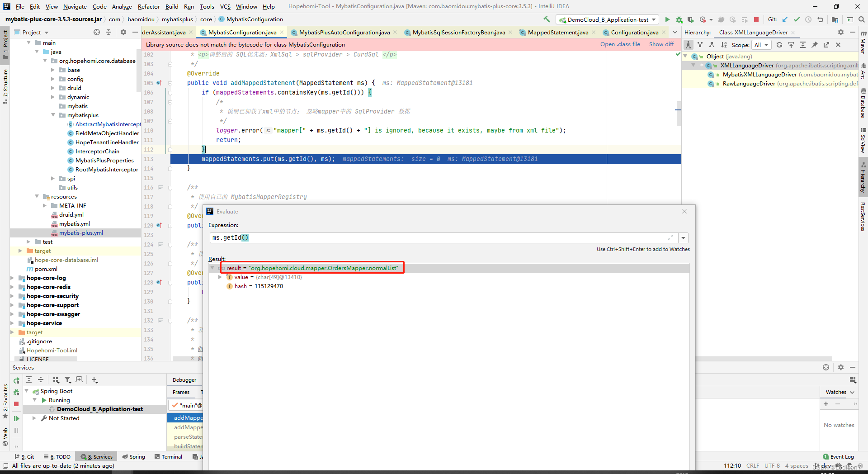The image size is (868, 474).
Task: Toggle the method marker beside line 105
Action: [x=159, y=83]
